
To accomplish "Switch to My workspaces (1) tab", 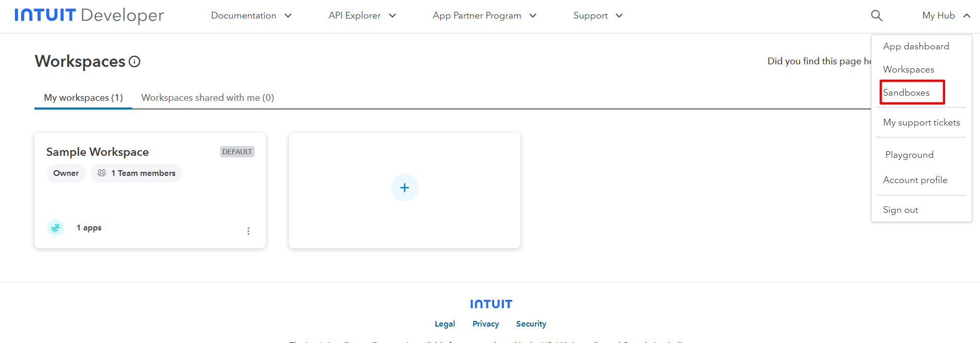I will 83,98.
